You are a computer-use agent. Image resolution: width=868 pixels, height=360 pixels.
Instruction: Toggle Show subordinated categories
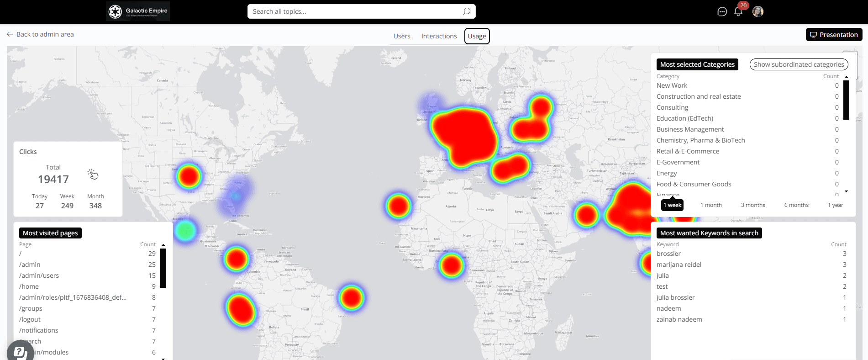[799, 64]
